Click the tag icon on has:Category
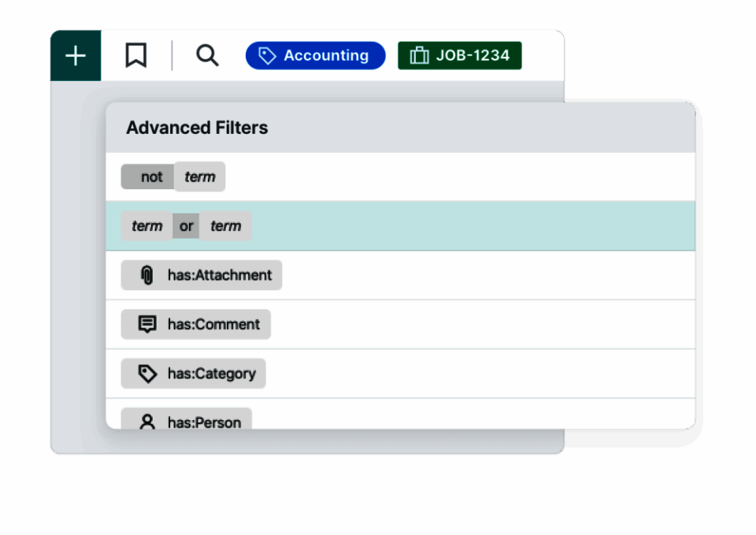 click(x=146, y=373)
